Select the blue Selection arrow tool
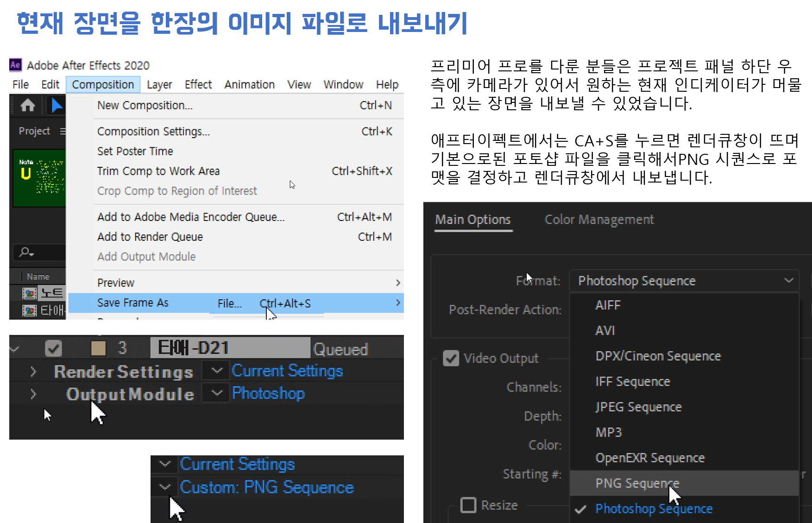The width and height of the screenshot is (812, 523). pos(57,106)
